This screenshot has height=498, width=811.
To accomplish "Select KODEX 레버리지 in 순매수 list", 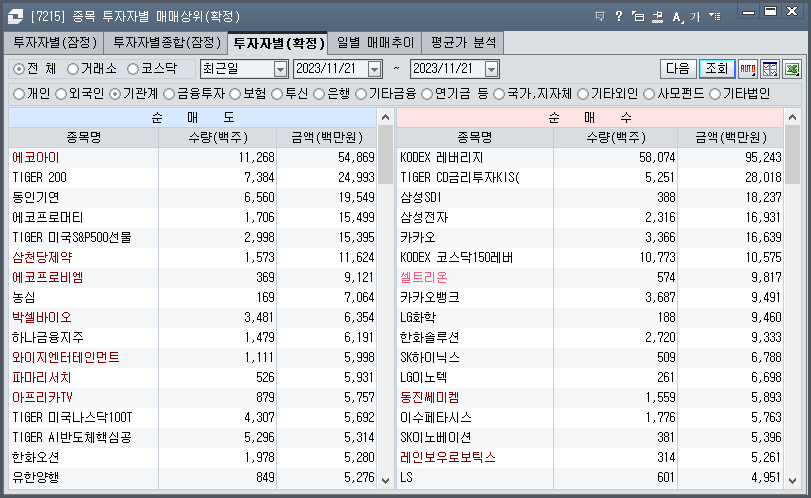I will coord(590,158).
